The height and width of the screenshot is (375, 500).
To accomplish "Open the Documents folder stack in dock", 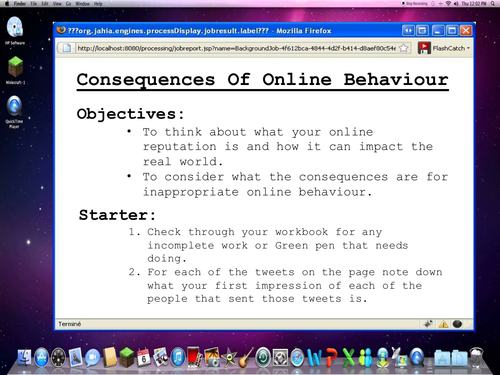I will tap(459, 358).
